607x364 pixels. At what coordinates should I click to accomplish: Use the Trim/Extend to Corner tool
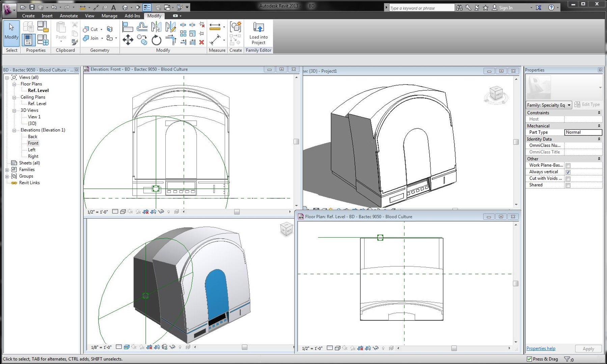(x=171, y=40)
